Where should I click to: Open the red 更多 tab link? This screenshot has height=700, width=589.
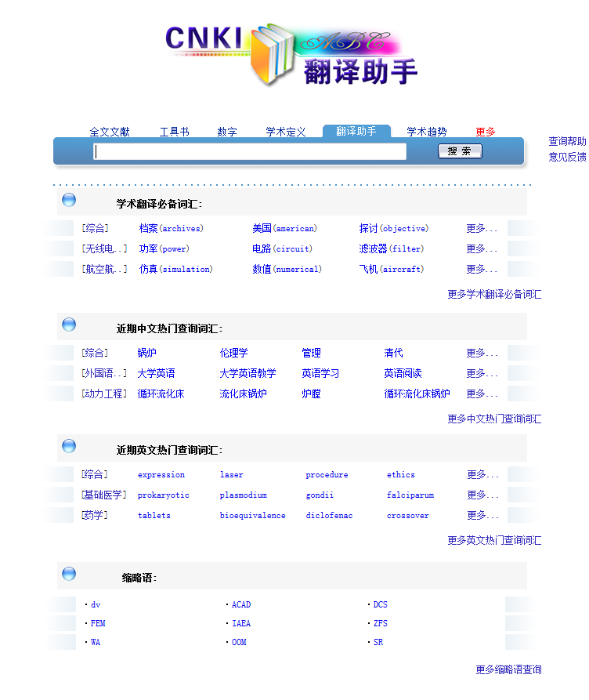(486, 132)
